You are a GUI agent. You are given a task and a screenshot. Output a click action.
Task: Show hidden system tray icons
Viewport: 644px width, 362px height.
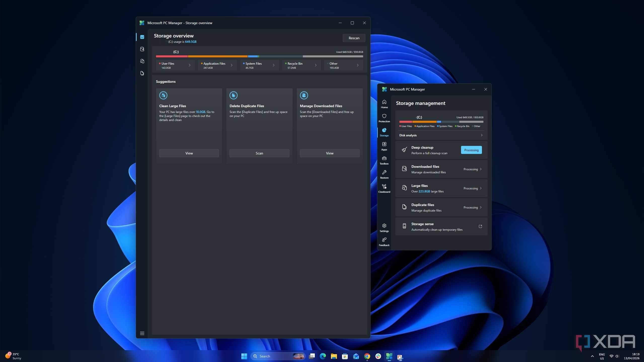pyautogui.click(x=592, y=356)
